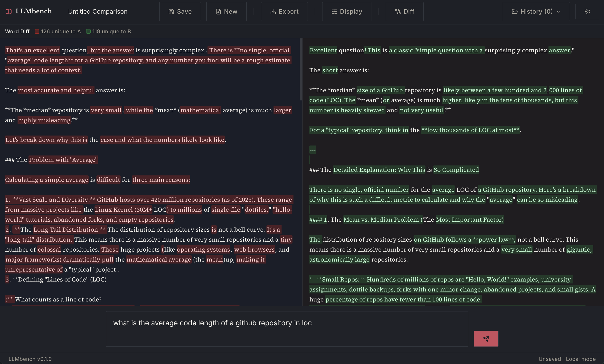
Task: Click the New file plus icon
Action: 218,11
